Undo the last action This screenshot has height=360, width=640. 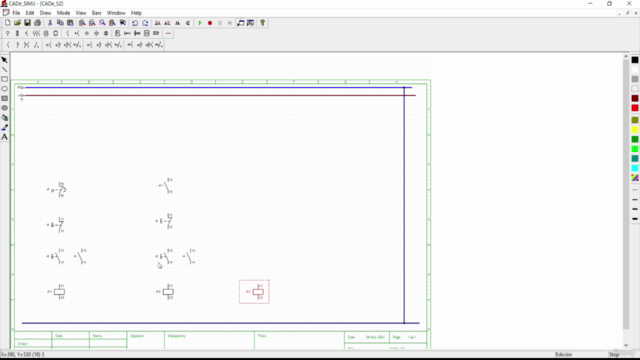point(135,23)
